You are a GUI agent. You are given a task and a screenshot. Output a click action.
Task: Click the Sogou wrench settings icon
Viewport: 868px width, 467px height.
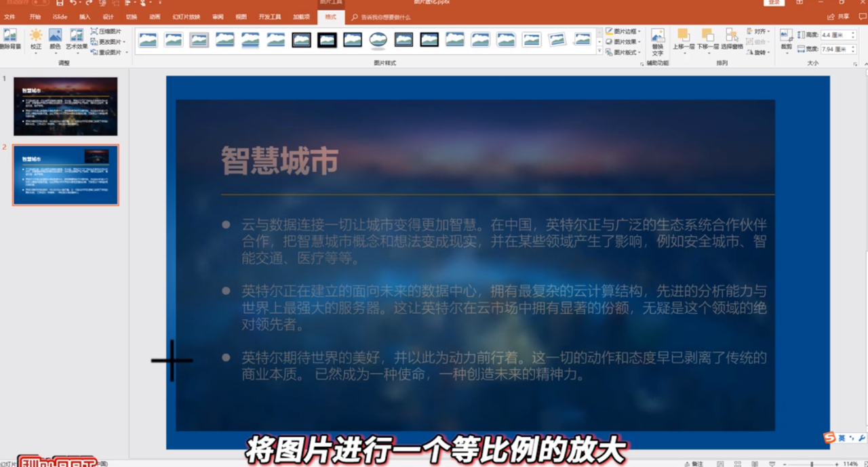coord(862,438)
